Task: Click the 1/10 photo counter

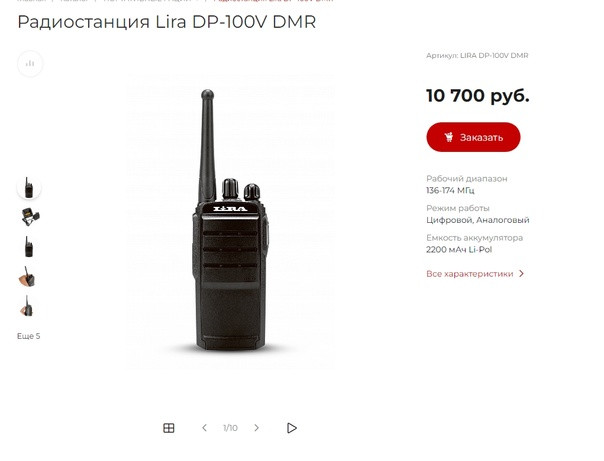Action: 230,428
